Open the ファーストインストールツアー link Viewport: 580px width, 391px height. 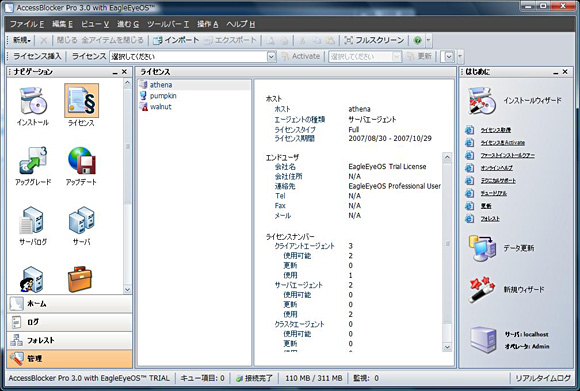pos(508,155)
